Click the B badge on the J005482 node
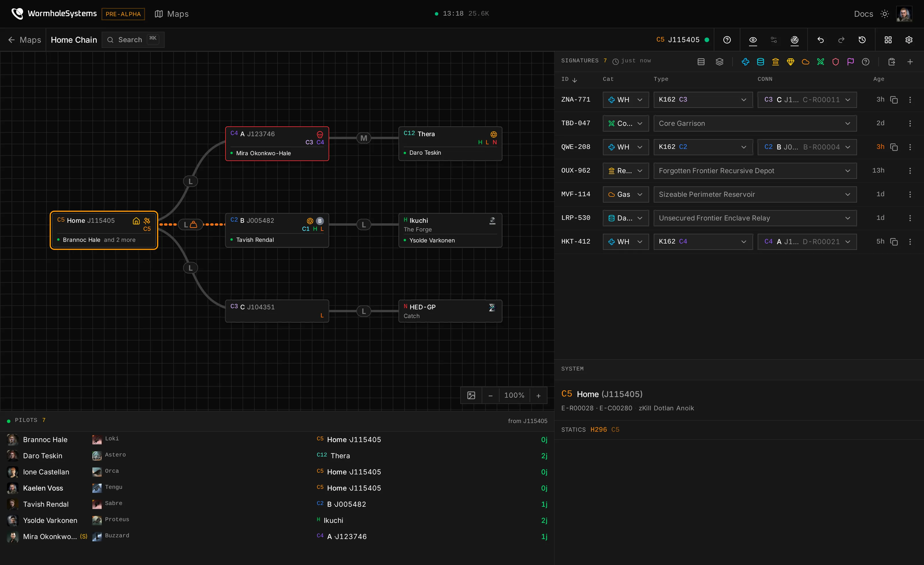Image resolution: width=924 pixels, height=565 pixels. point(320,221)
